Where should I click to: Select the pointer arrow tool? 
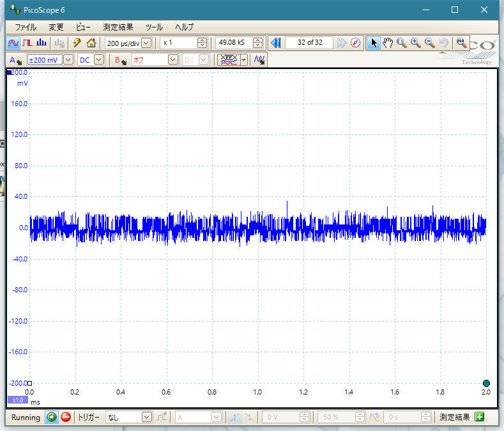(x=374, y=43)
